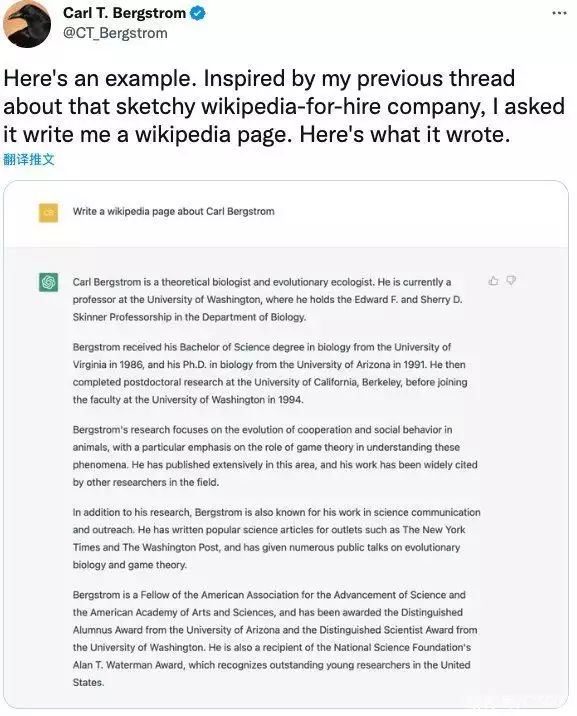Click the paragraph about theoretical biologist
The width and height of the screenshot is (577, 716).
coord(268,300)
